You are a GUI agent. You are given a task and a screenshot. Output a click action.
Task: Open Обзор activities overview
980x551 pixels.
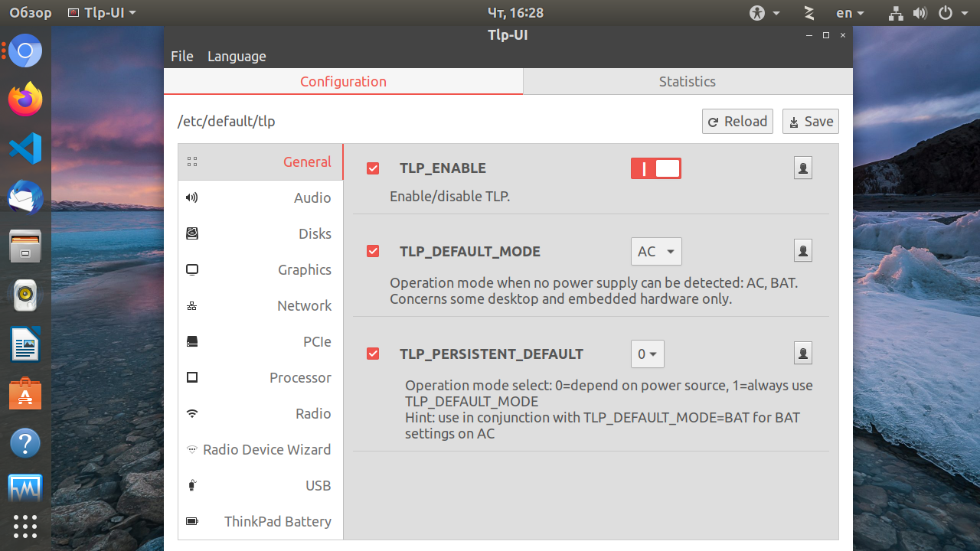(x=31, y=13)
